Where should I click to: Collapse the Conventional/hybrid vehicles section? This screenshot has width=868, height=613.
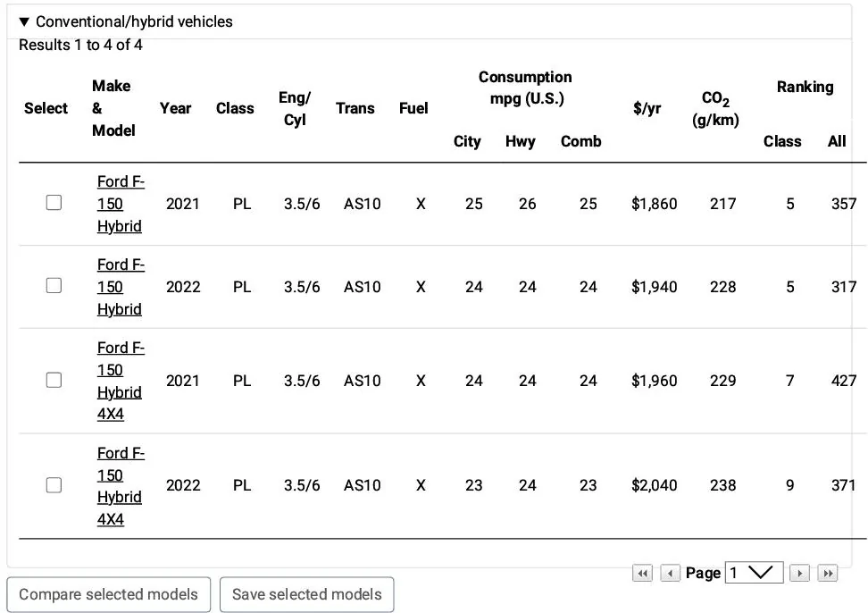[126, 21]
